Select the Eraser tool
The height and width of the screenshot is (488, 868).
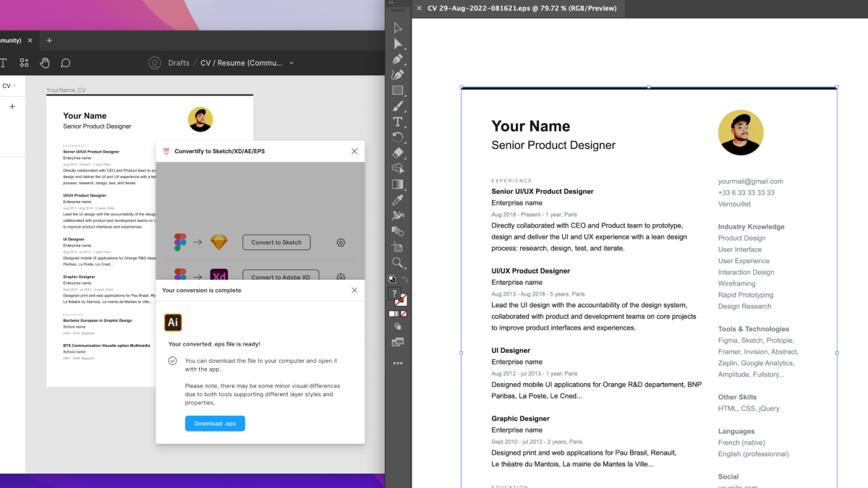click(x=398, y=153)
